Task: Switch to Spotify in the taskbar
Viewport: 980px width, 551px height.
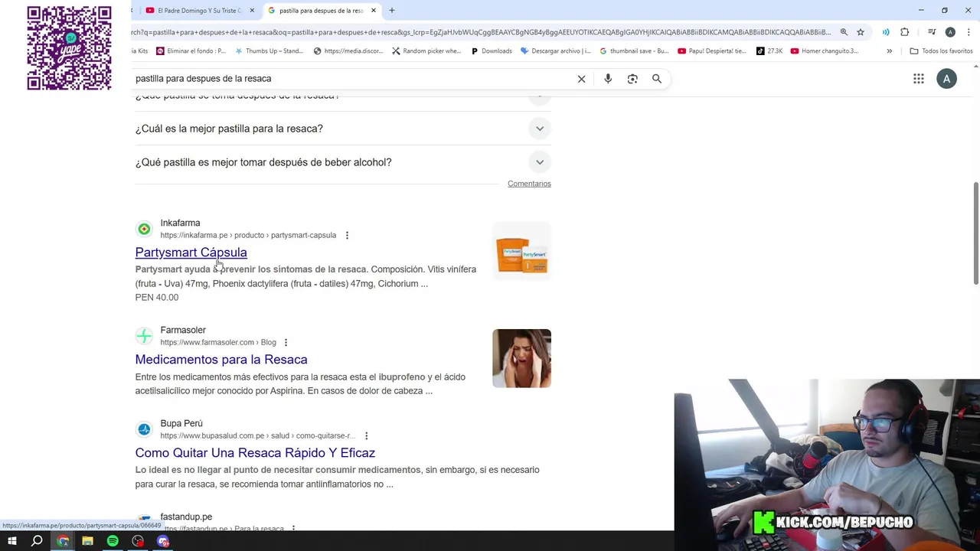Action: pos(113,541)
